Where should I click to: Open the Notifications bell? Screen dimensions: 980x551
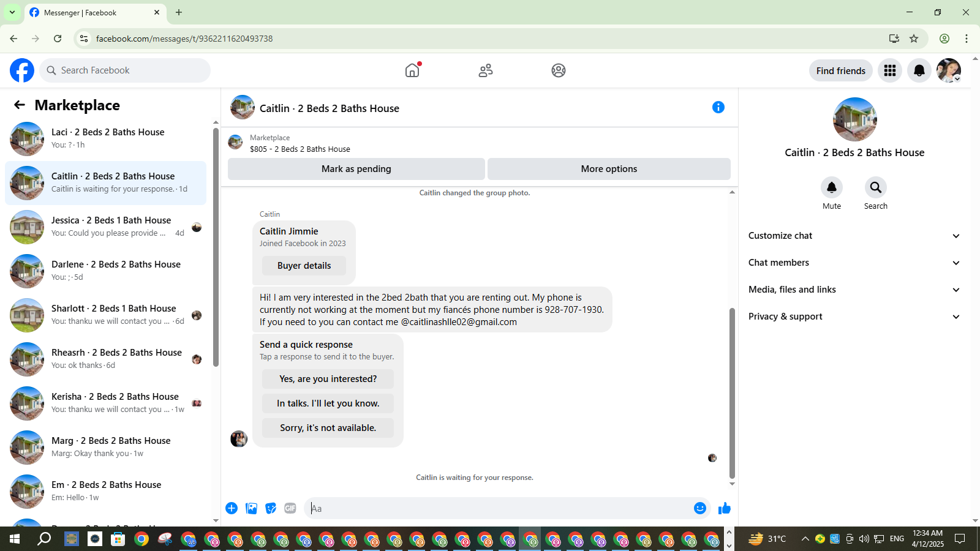pyautogui.click(x=919, y=70)
